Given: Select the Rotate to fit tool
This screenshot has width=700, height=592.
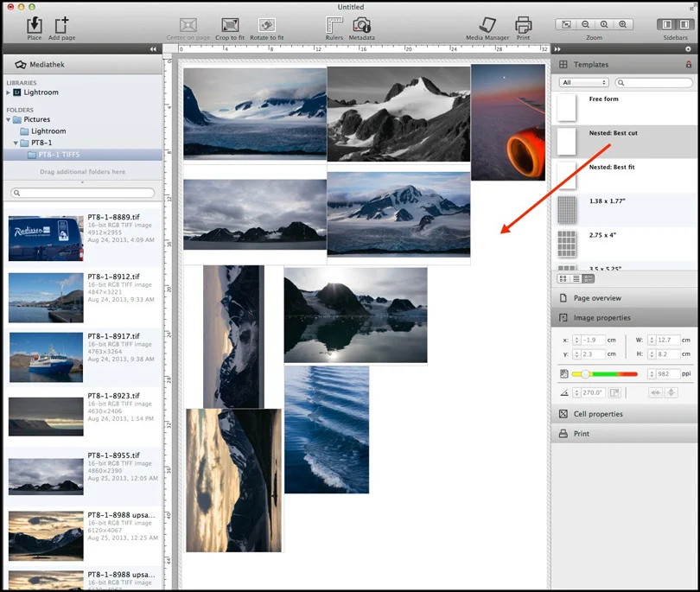Looking at the screenshot, I should click(266, 25).
